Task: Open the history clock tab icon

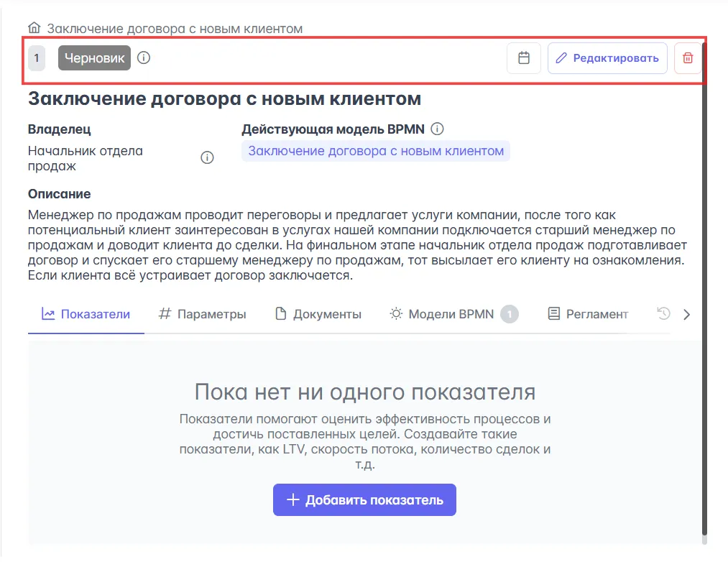Action: point(663,314)
